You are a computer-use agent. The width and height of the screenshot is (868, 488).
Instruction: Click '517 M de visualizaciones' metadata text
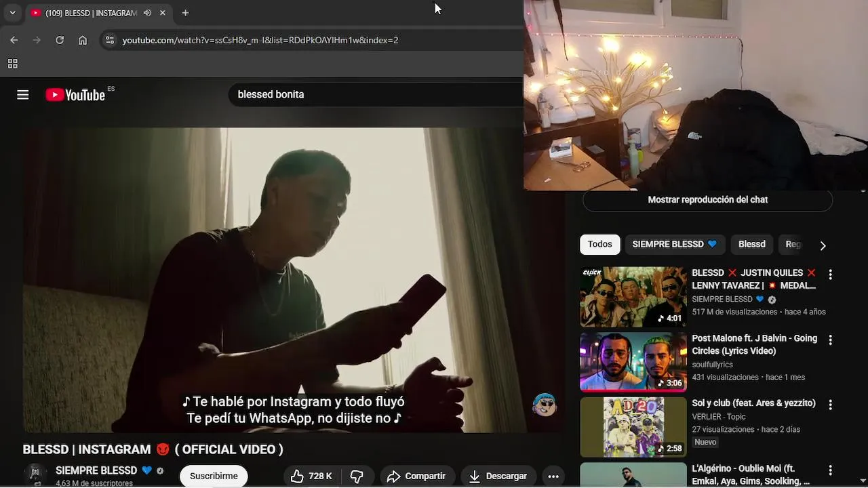click(x=734, y=312)
